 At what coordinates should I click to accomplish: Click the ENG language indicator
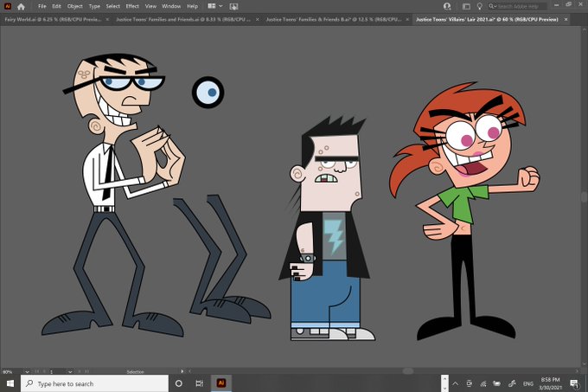[528, 383]
